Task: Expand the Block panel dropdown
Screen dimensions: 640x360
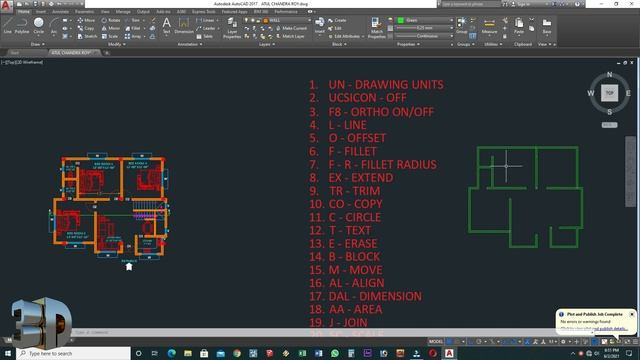Action: pos(339,44)
